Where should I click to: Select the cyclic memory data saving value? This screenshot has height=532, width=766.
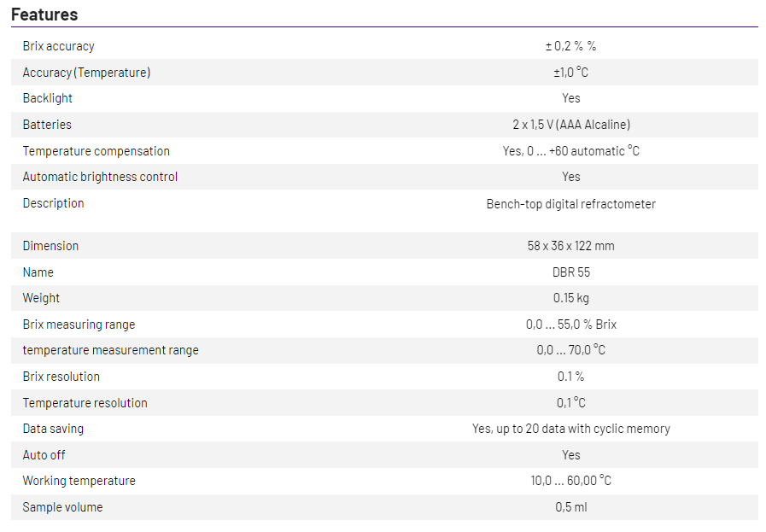pos(570,429)
